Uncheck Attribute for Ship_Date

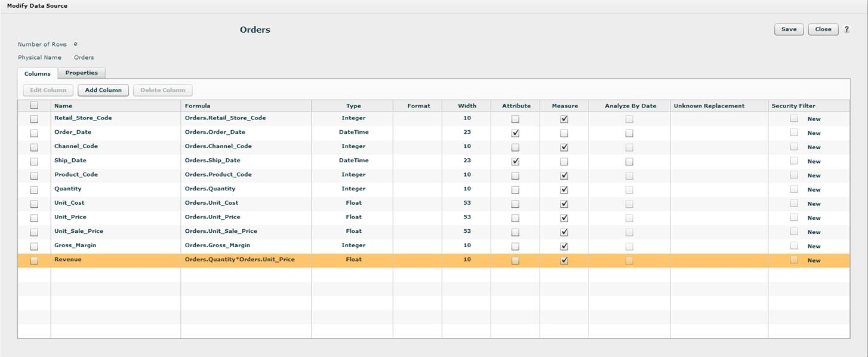tap(515, 161)
